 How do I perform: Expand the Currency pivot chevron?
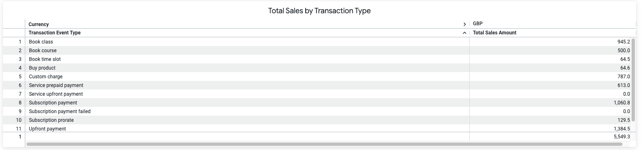click(x=465, y=24)
